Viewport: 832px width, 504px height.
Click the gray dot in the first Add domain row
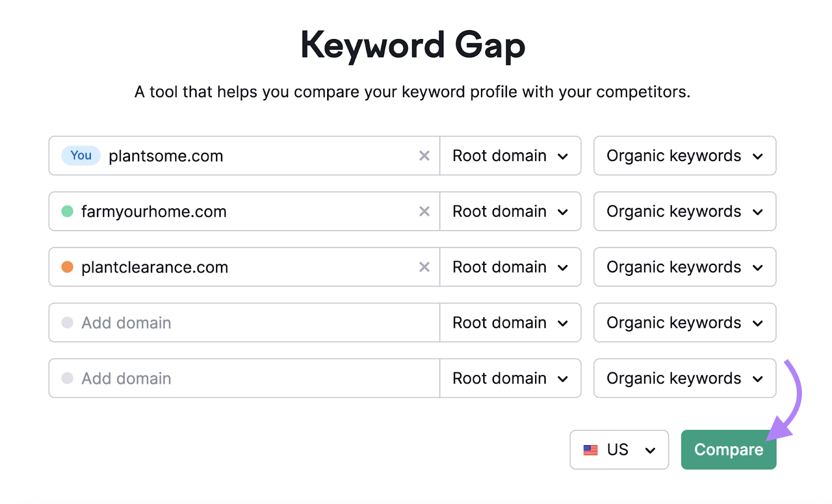click(x=67, y=323)
